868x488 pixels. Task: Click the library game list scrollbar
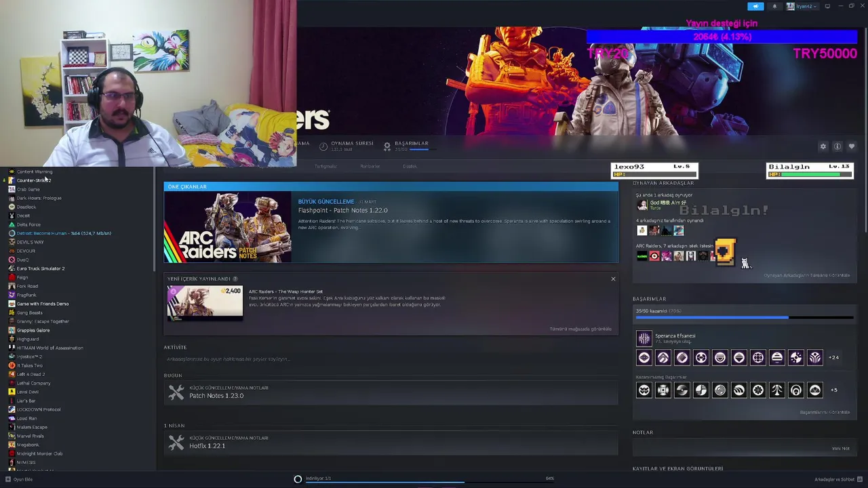click(154, 220)
